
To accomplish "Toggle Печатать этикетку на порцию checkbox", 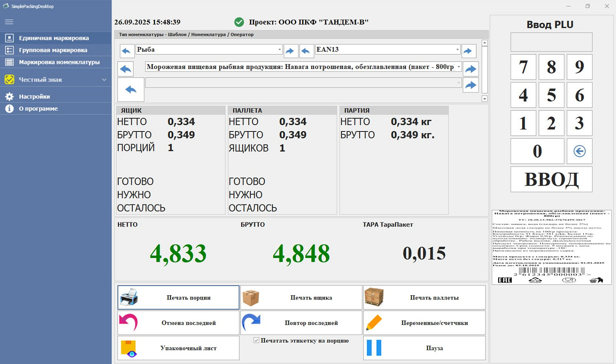I will click(256, 341).
